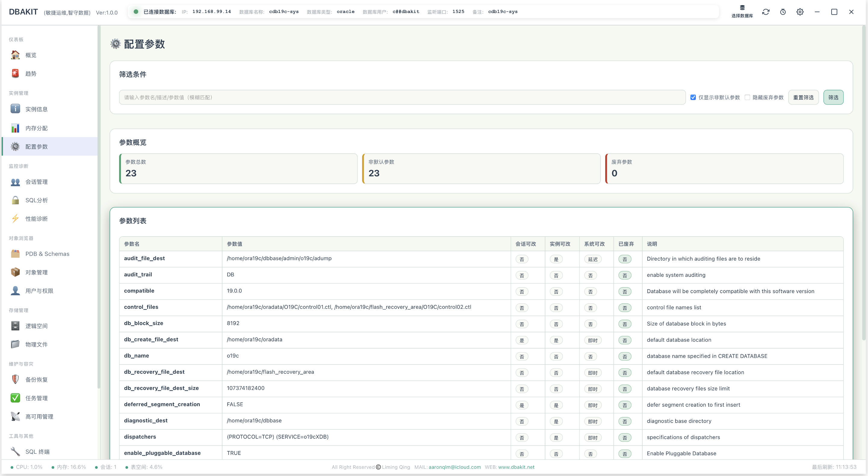Open the 用户与权限 person icon
Image resolution: width=868 pixels, height=476 pixels.
pyautogui.click(x=15, y=291)
